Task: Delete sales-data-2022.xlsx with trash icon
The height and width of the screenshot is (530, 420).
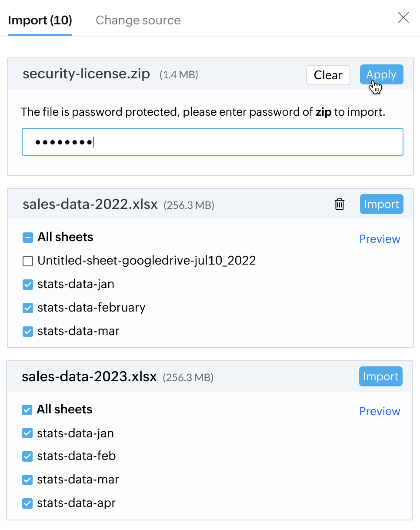Action: [x=340, y=204]
